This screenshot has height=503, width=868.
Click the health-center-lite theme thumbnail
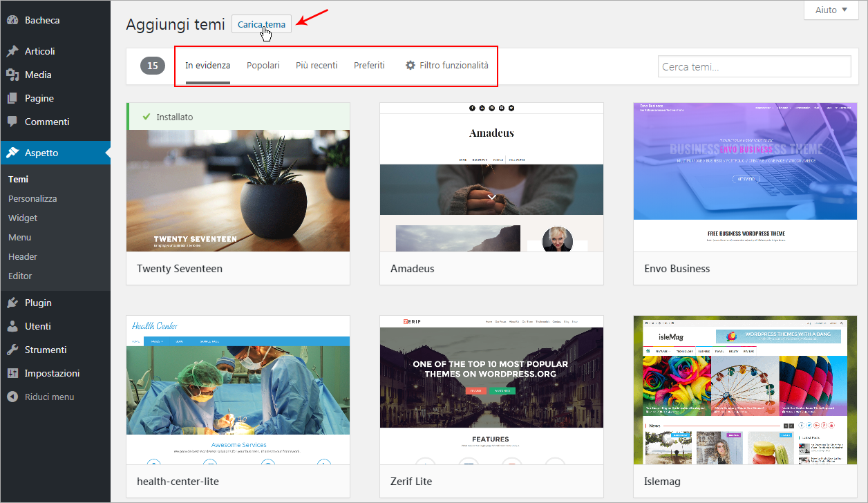(x=238, y=390)
